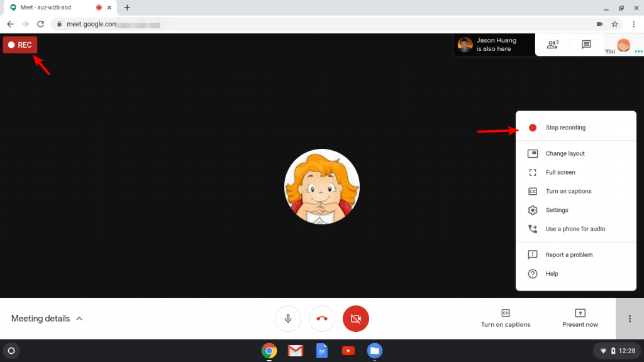Click the central participant avatar
The width and height of the screenshot is (644, 362).
(322, 187)
